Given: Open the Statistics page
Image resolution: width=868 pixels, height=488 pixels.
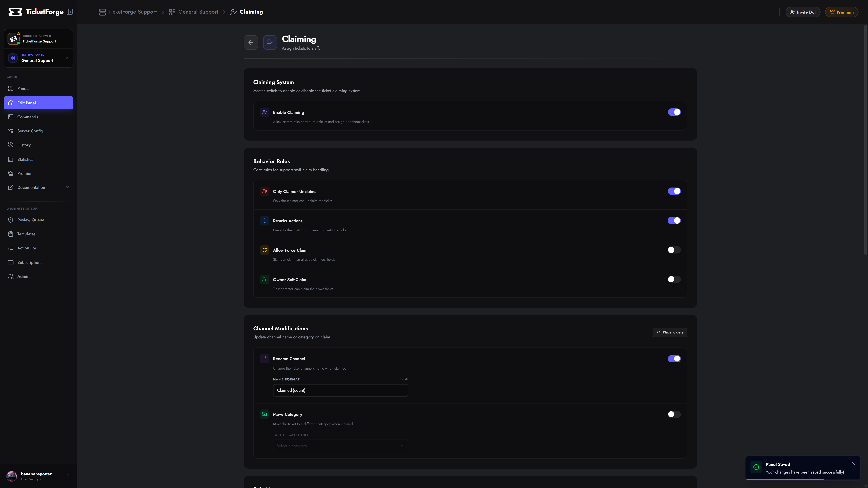Looking at the screenshot, I should (x=38, y=159).
